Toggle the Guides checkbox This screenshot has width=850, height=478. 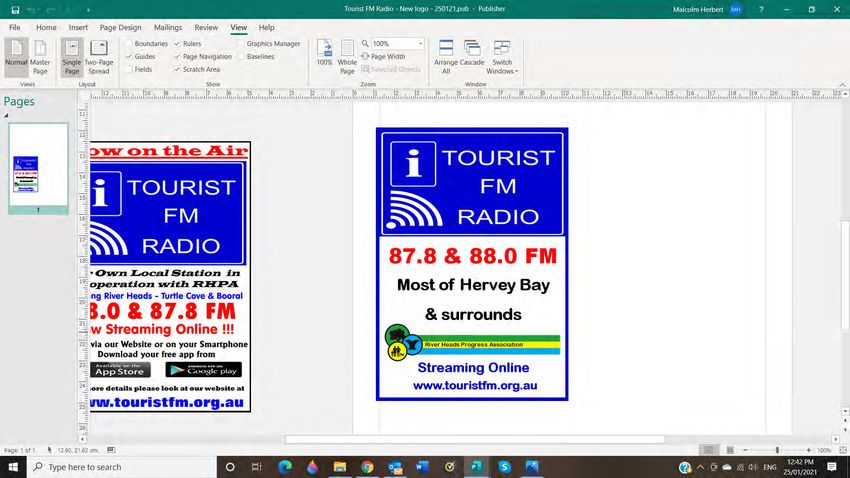[129, 56]
